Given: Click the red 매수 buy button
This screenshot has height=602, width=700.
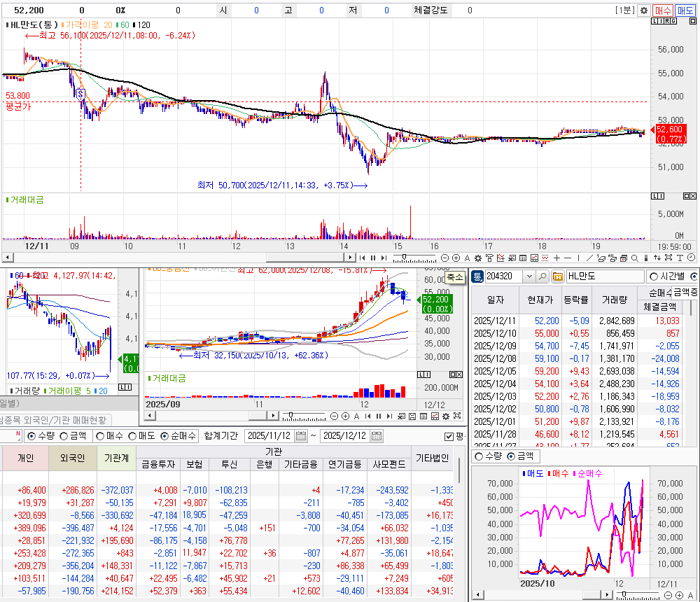Looking at the screenshot, I should click(663, 10).
